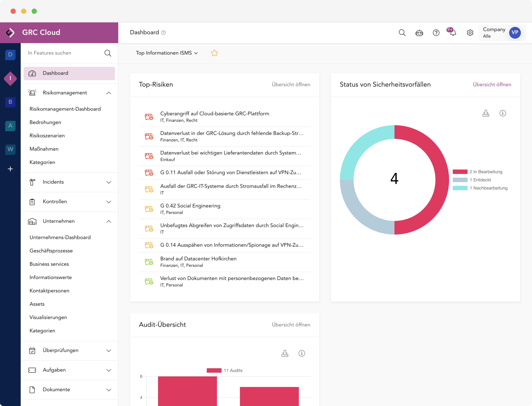Download the security incidents status chart
This screenshot has width=532, height=406.
[x=486, y=113]
